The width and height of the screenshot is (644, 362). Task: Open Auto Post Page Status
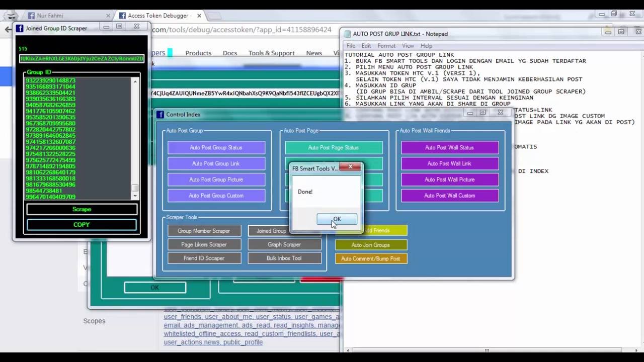pos(334,147)
